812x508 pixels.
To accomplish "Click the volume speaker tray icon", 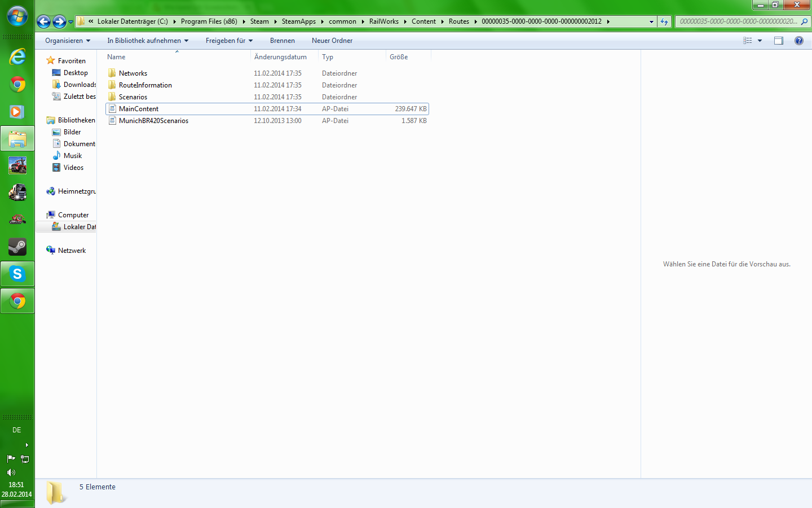I will point(11,472).
